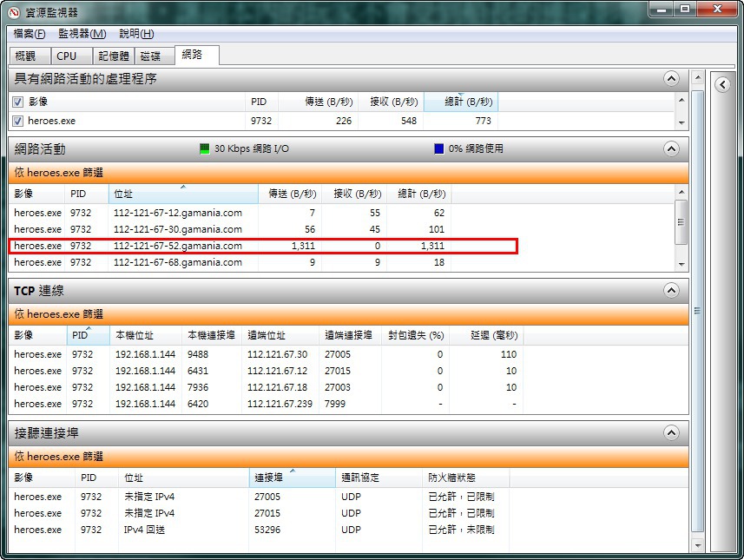The height and width of the screenshot is (560, 744).
Task: Open the 監視器(M) menu
Action: (82, 34)
